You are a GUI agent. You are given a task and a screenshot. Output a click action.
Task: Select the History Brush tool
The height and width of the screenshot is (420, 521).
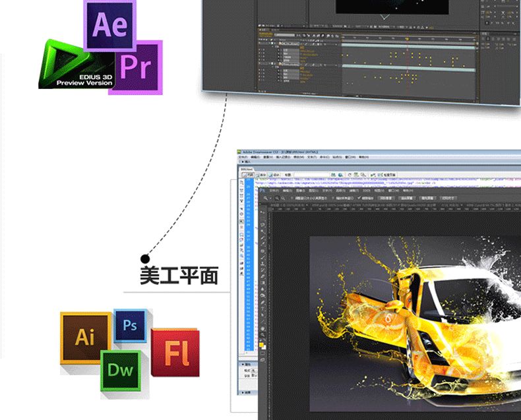[262, 270]
